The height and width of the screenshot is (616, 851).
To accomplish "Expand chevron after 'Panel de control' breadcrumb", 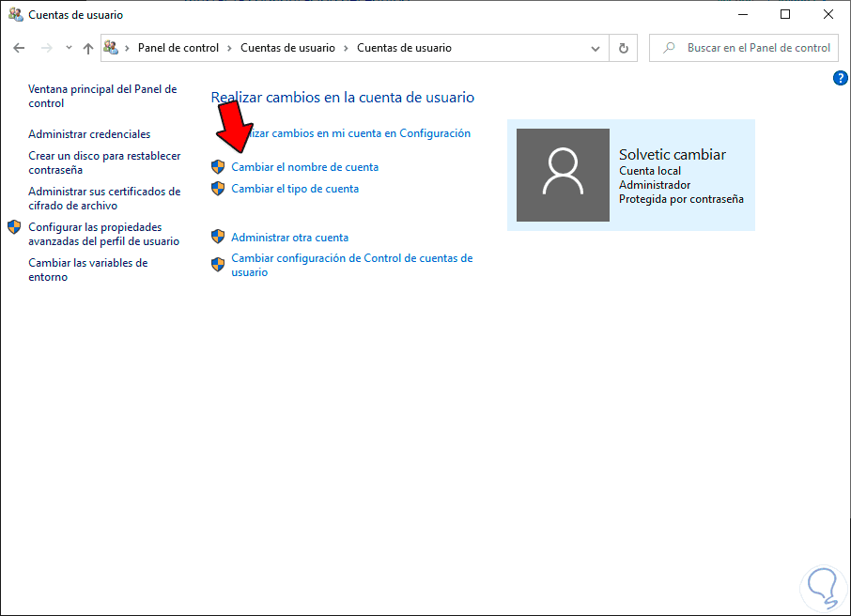I will 229,48.
